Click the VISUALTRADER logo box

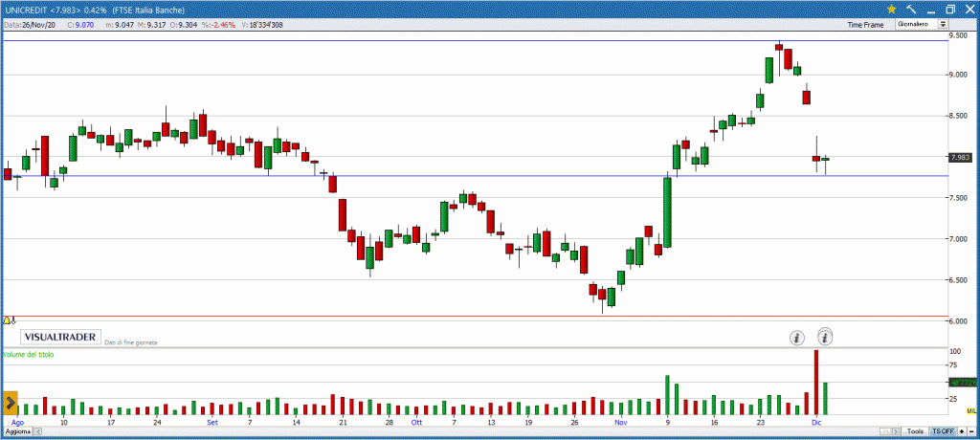tap(60, 337)
